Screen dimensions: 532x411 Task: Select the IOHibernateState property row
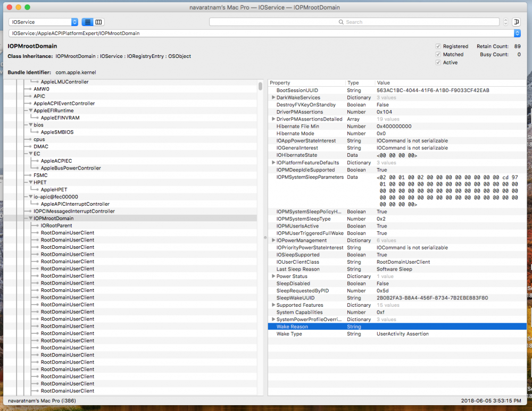coord(397,155)
